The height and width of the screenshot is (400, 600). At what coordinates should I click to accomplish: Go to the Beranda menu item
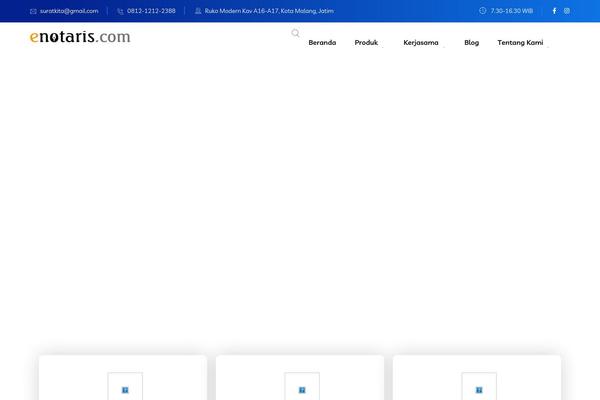click(322, 42)
